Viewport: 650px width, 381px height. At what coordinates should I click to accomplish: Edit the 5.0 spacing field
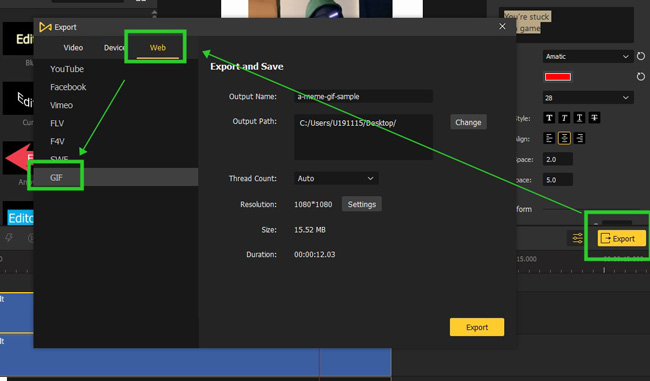pyautogui.click(x=558, y=180)
